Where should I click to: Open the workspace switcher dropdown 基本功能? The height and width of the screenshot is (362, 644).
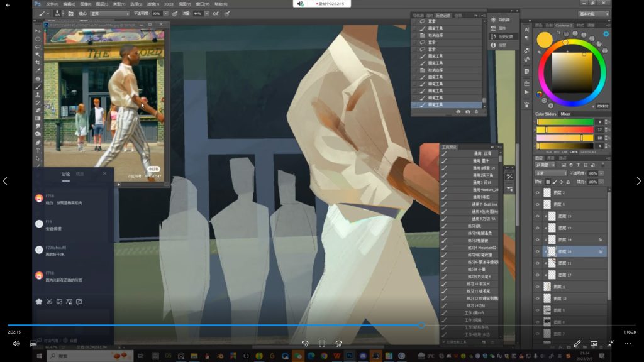pyautogui.click(x=594, y=13)
